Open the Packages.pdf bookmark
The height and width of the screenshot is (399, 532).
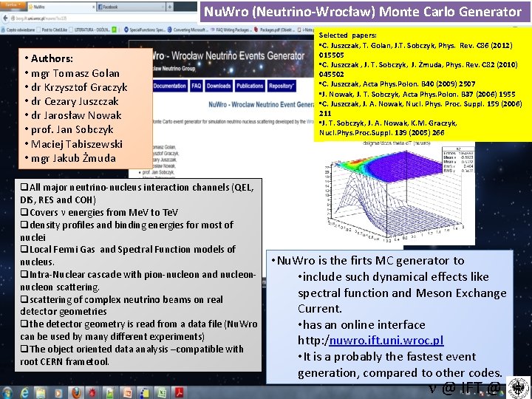(275, 30)
